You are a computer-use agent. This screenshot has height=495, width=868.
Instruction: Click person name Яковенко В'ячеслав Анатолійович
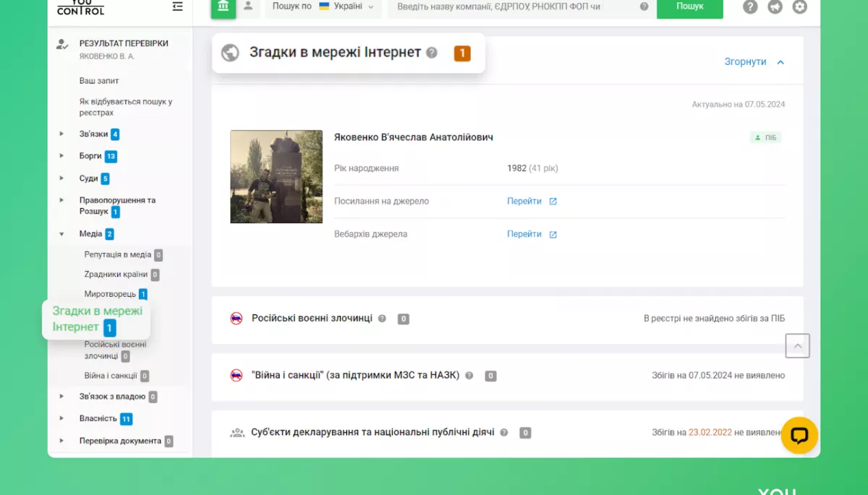414,137
